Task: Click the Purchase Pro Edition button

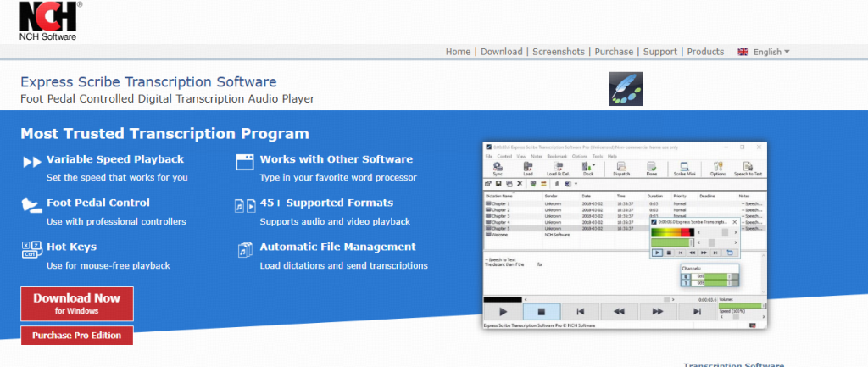Action: click(77, 336)
